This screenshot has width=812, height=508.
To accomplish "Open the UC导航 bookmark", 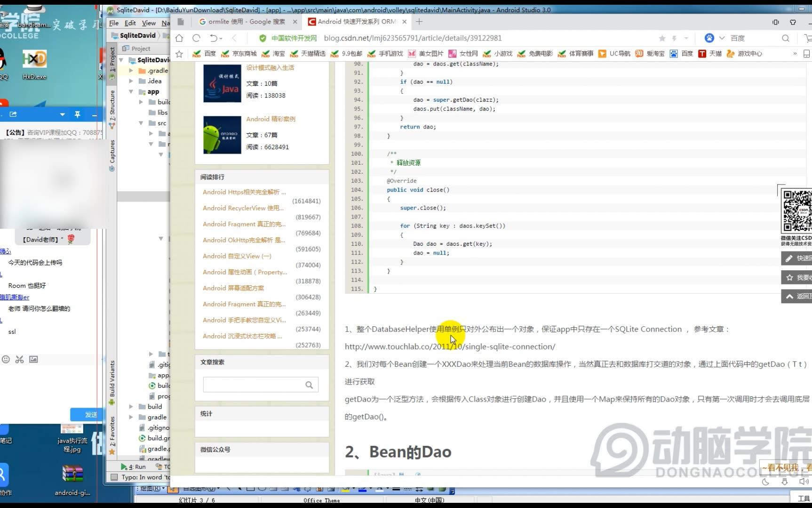I will tap(614, 54).
